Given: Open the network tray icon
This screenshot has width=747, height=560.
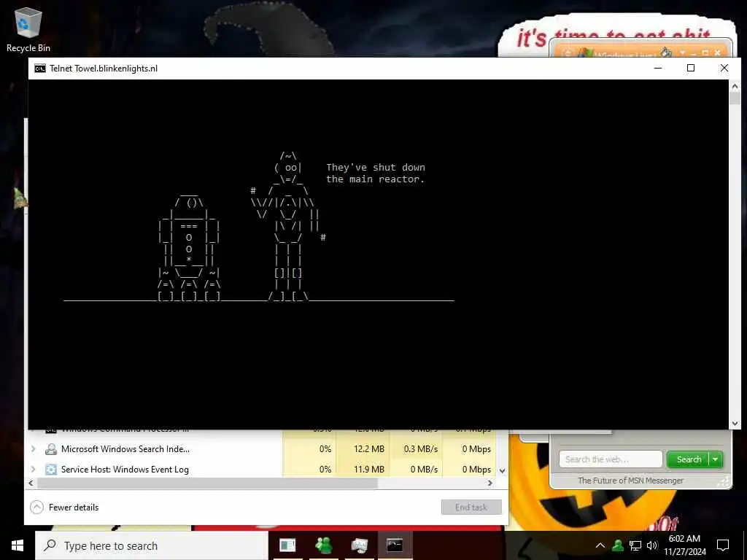Looking at the screenshot, I should 635,545.
